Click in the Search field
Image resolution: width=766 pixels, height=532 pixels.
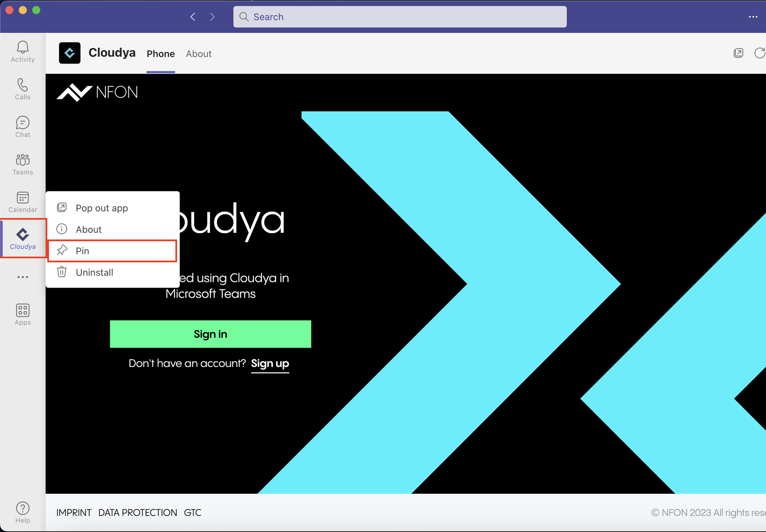[399, 17]
